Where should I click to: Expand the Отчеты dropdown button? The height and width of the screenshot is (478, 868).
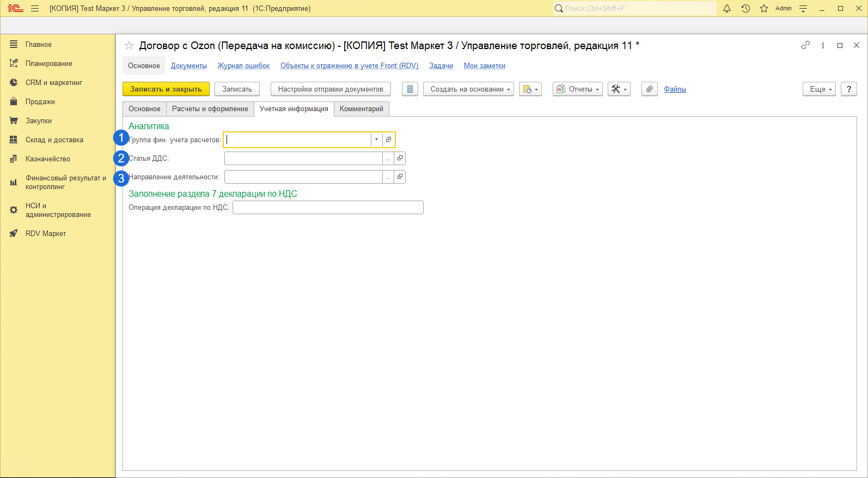tap(578, 89)
